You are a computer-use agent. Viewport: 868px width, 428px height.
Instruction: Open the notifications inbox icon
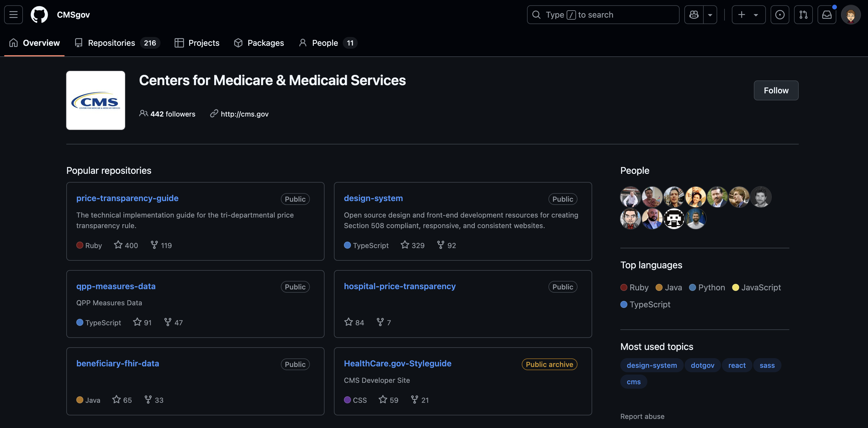click(827, 14)
